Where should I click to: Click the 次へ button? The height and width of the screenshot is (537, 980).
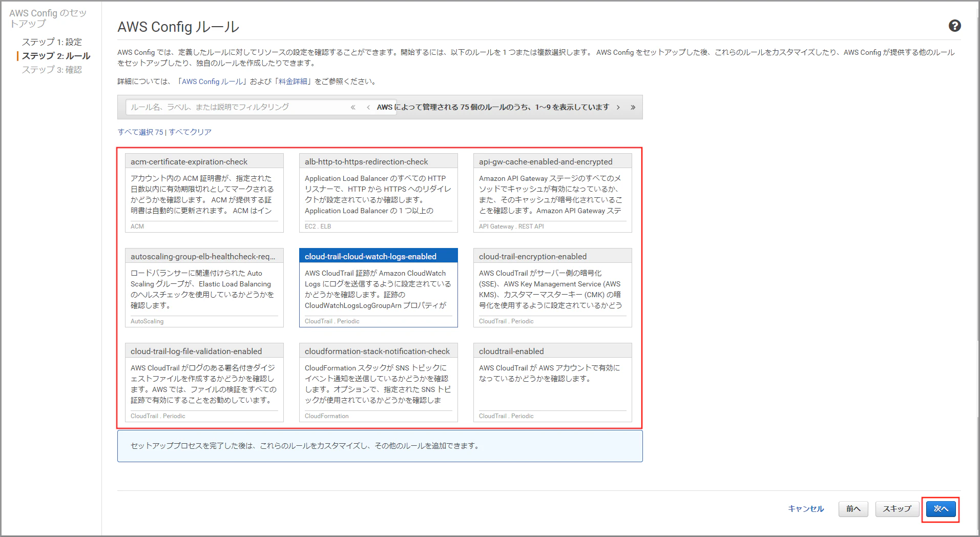[941, 509]
